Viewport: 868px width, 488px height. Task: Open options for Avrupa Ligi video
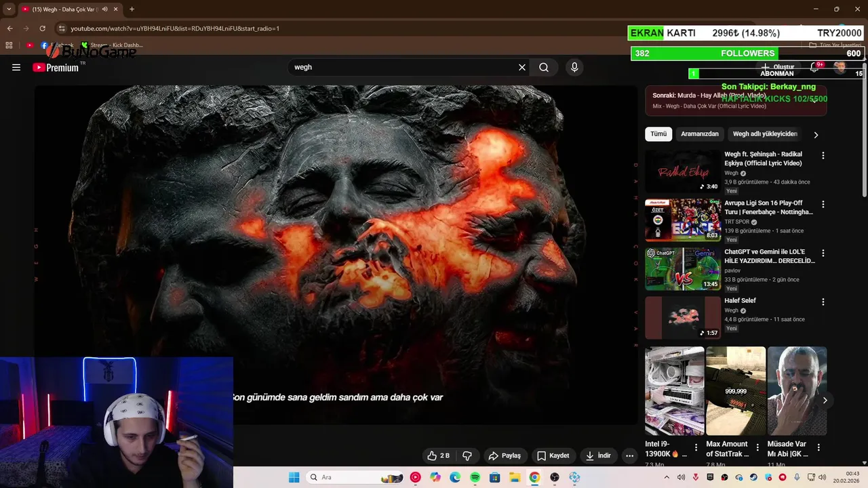click(x=823, y=205)
